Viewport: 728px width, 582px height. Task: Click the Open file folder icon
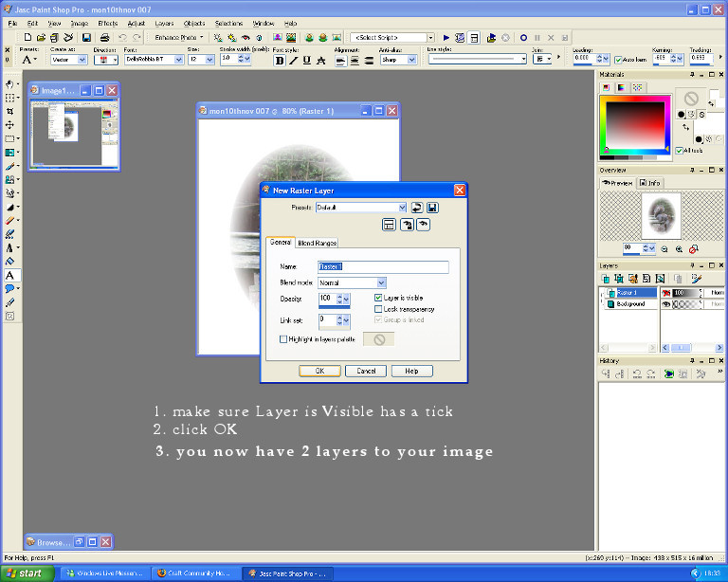41,38
